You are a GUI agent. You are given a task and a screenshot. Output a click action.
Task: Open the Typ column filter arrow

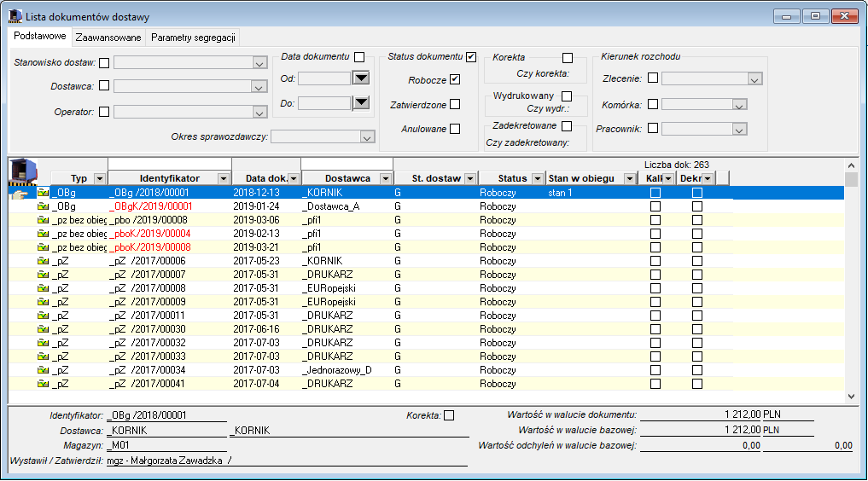(100, 178)
